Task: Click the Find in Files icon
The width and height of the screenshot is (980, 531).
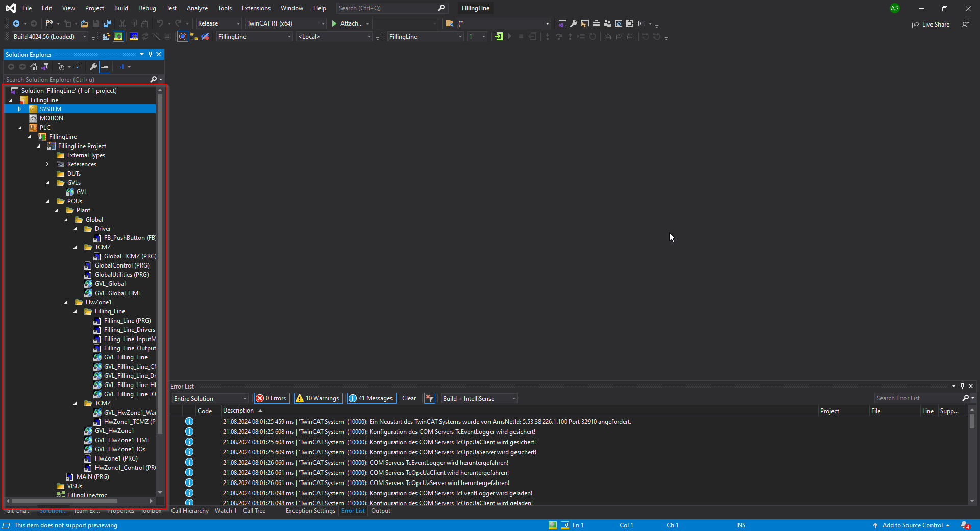Action: click(x=449, y=23)
